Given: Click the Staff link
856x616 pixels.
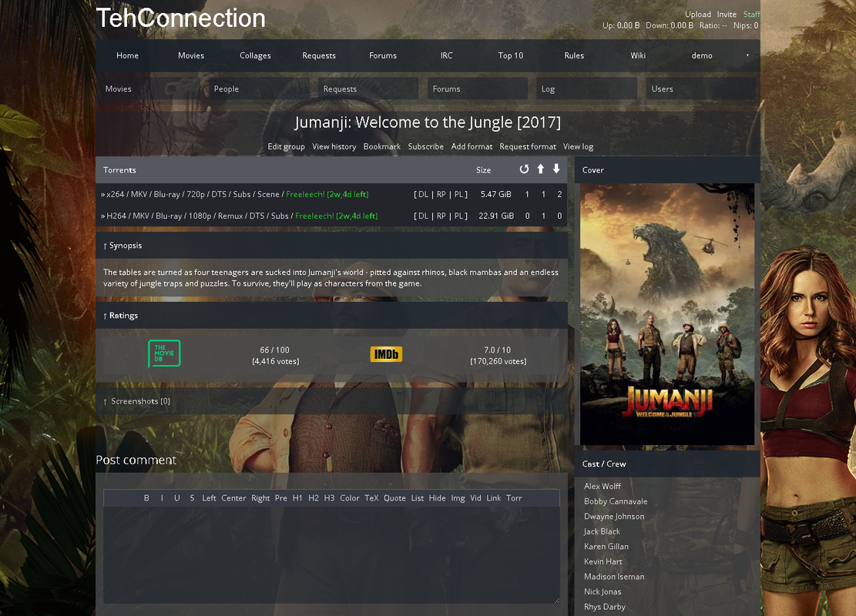Looking at the screenshot, I should tap(751, 14).
